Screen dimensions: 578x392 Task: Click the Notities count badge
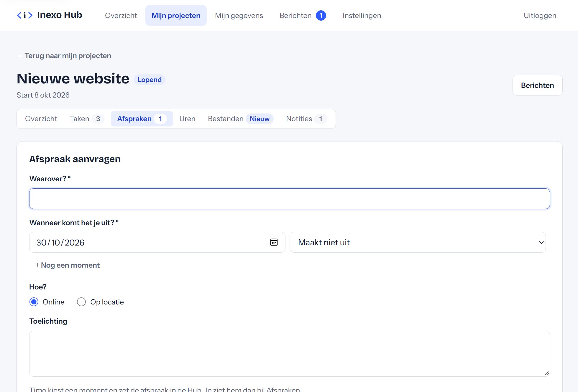click(321, 119)
